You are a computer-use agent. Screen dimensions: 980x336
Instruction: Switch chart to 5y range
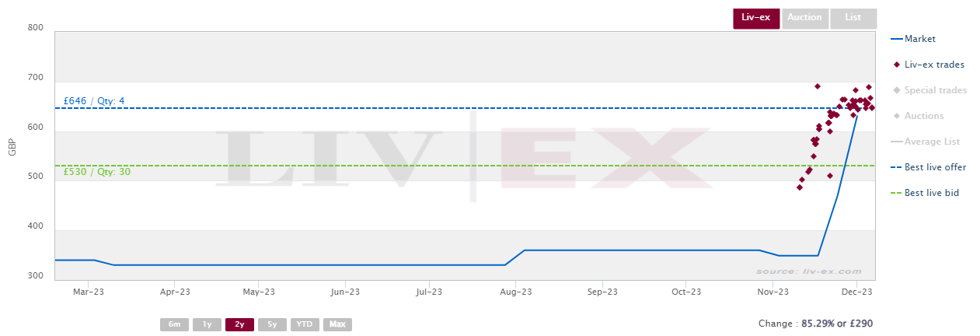pyautogui.click(x=272, y=324)
